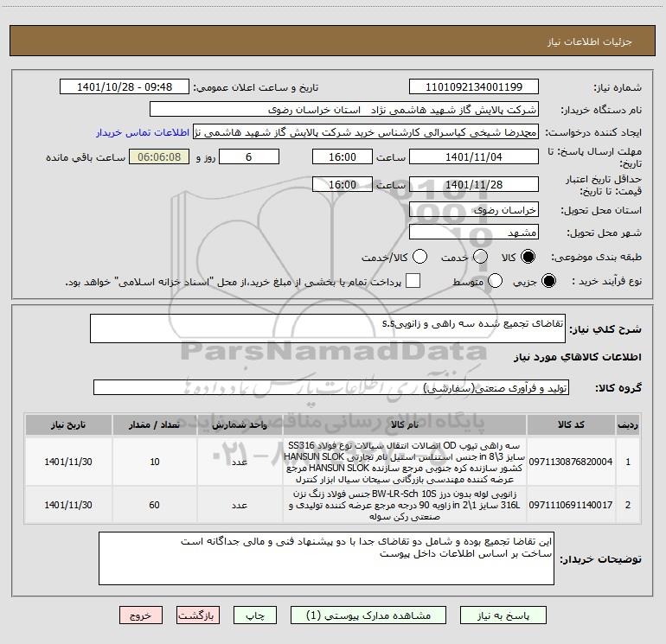Screen dimensions: 666x644
Task: Click the HANSUN SLOK tee item description
Action: [x=405, y=462]
